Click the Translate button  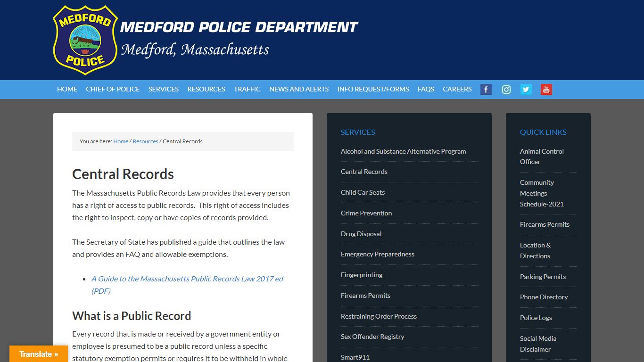(x=39, y=354)
